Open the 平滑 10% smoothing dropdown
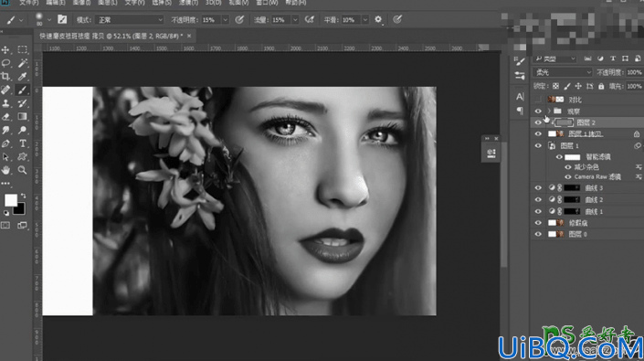 [x=364, y=20]
